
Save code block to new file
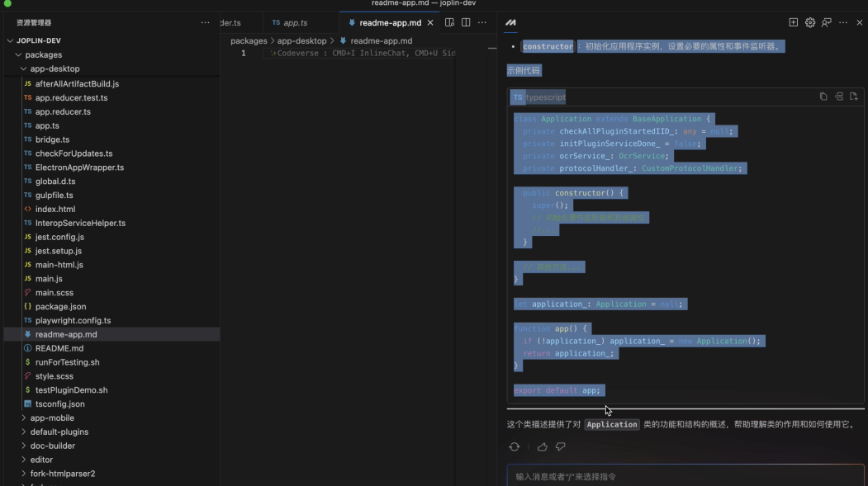pyautogui.click(x=854, y=97)
